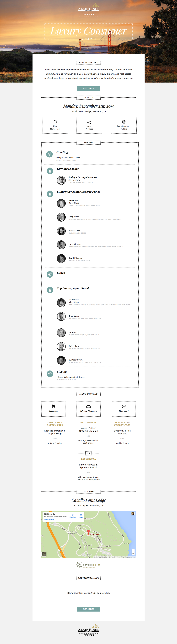Open the Cavallo Point logo
The image size is (177, 644).
click(x=88, y=565)
